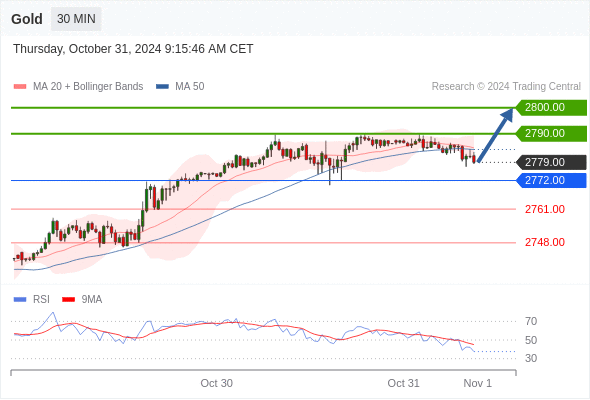
Task: Click the RSI 50 axis label
Action: click(x=531, y=340)
